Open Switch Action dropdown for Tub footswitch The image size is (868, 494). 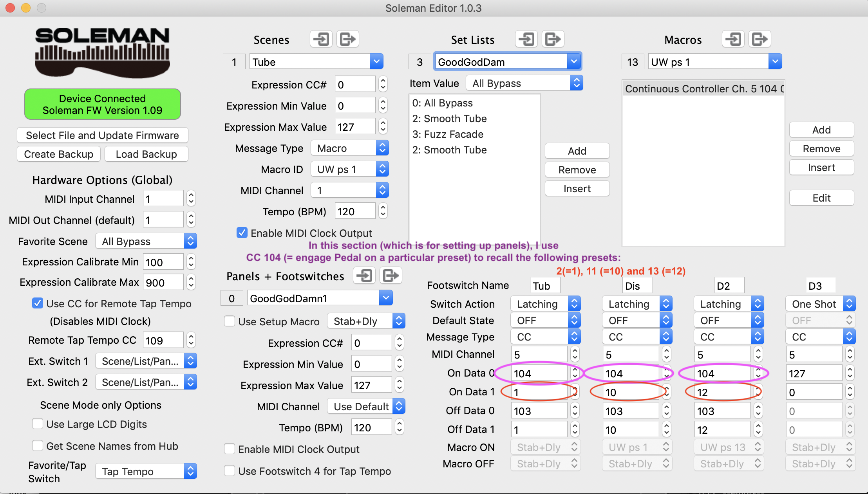(x=546, y=304)
